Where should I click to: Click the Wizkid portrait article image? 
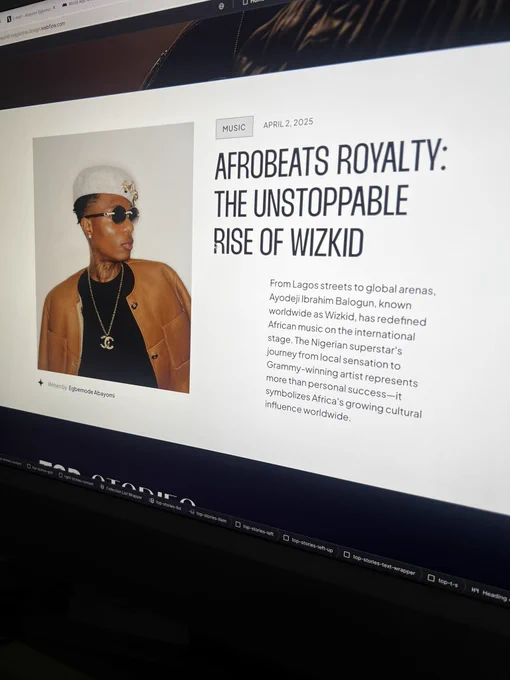click(114, 256)
